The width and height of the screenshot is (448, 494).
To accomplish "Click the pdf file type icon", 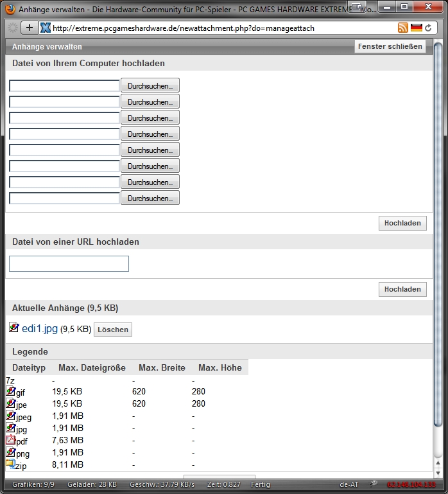I will 11,440.
